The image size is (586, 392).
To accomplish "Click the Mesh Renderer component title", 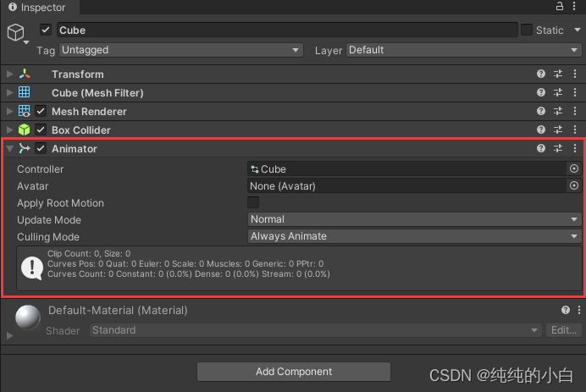I will [x=89, y=112].
